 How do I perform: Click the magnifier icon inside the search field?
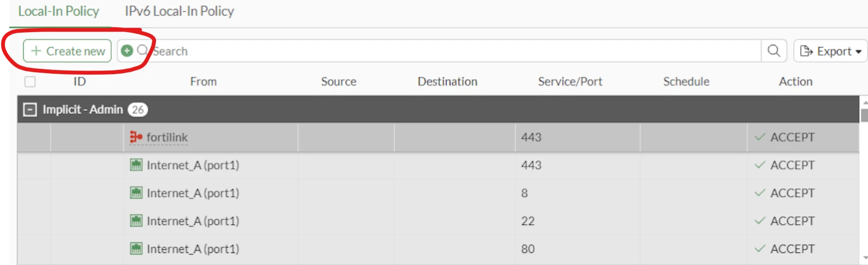[x=143, y=50]
